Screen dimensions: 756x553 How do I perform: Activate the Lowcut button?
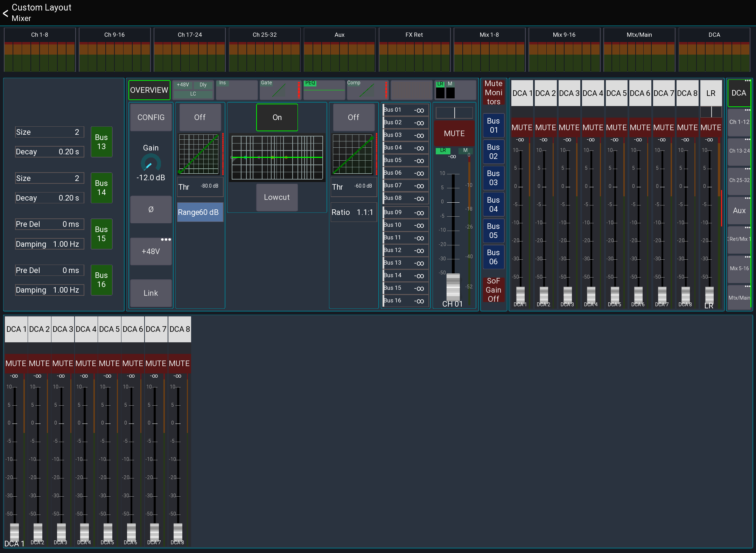point(276,197)
